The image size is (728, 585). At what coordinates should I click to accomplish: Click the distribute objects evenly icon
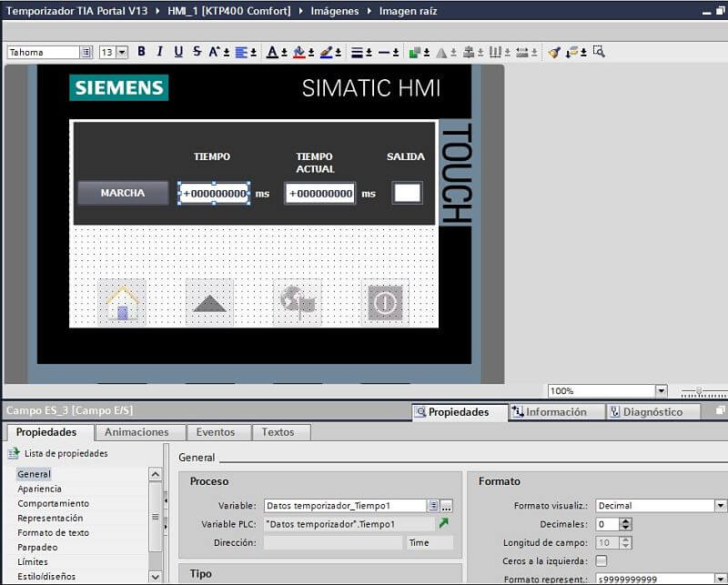point(495,53)
